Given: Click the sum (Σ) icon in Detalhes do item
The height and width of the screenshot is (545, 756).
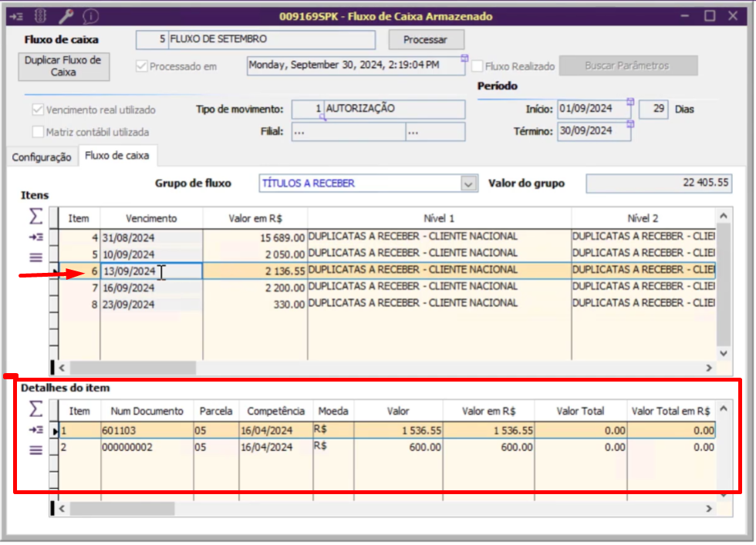Looking at the screenshot, I should pos(35,411).
